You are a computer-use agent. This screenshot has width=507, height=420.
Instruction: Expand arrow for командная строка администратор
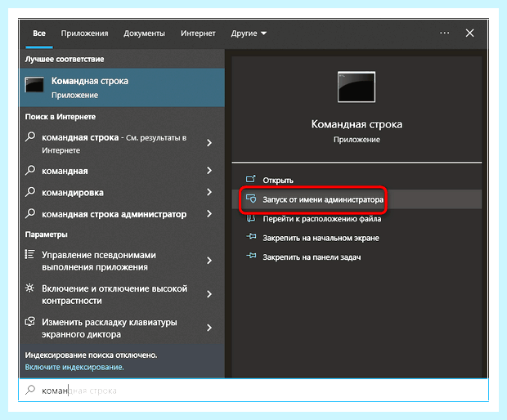(209, 214)
